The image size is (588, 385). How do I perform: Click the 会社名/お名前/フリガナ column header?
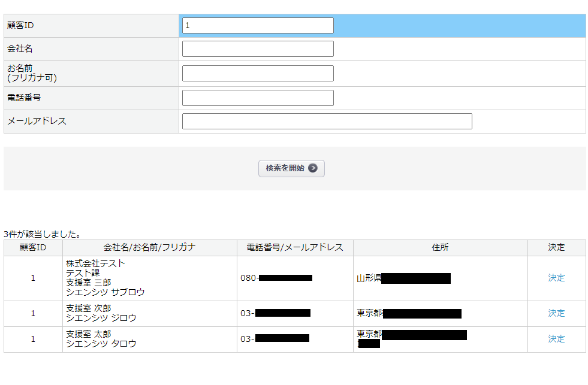click(x=149, y=247)
